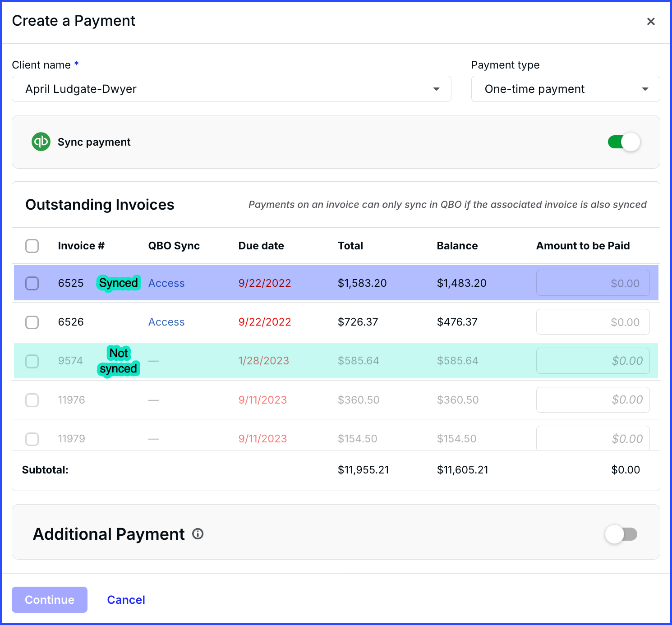Open Access link for invoice 6526

click(x=166, y=322)
